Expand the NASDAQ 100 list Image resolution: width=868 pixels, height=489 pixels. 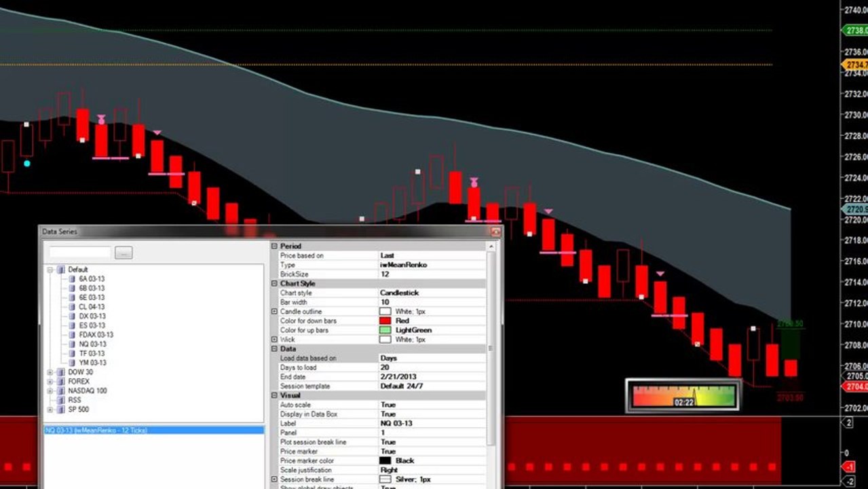click(50, 391)
